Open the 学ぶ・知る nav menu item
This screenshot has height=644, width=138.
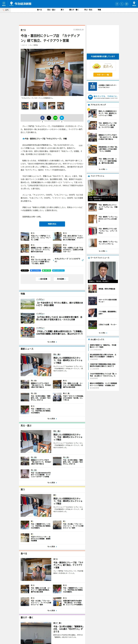pyautogui.click(x=88, y=10)
